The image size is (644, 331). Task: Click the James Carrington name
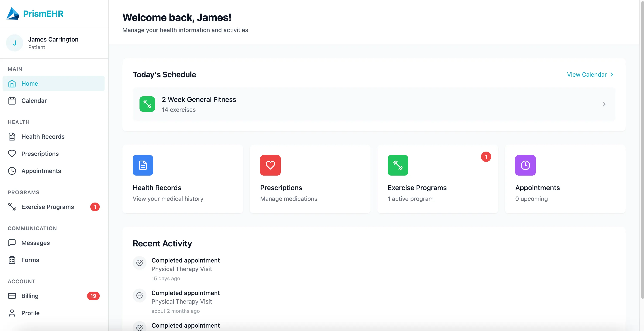pyautogui.click(x=53, y=40)
